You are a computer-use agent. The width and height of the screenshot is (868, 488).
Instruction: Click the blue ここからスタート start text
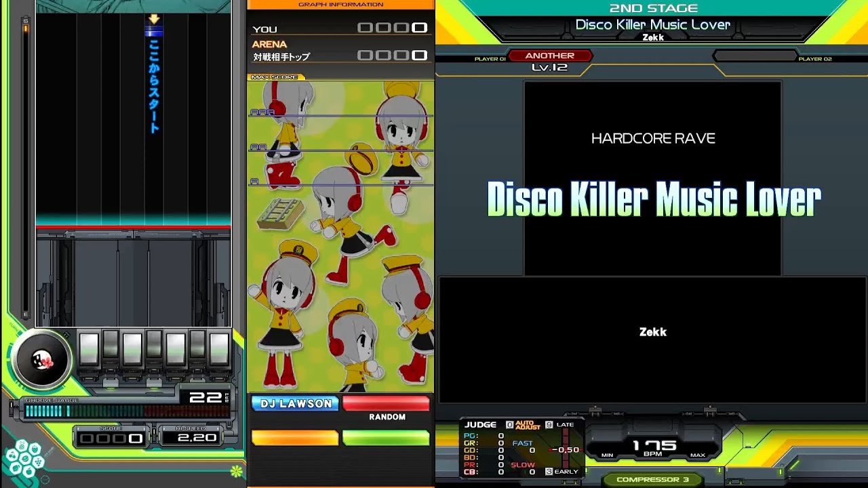point(154,86)
